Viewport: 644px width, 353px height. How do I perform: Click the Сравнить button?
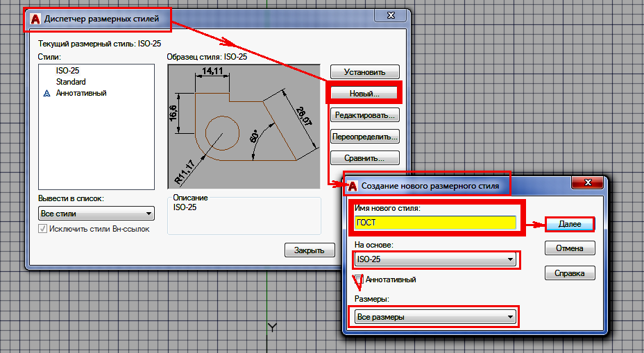coord(364,158)
